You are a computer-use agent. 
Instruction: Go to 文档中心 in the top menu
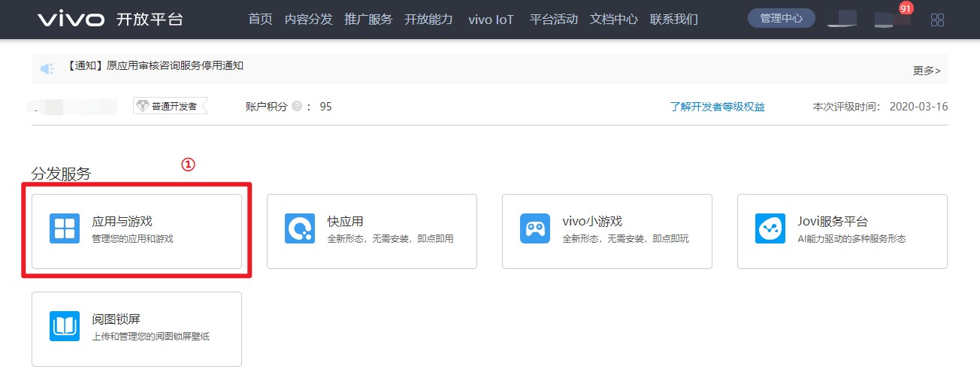coord(614,20)
